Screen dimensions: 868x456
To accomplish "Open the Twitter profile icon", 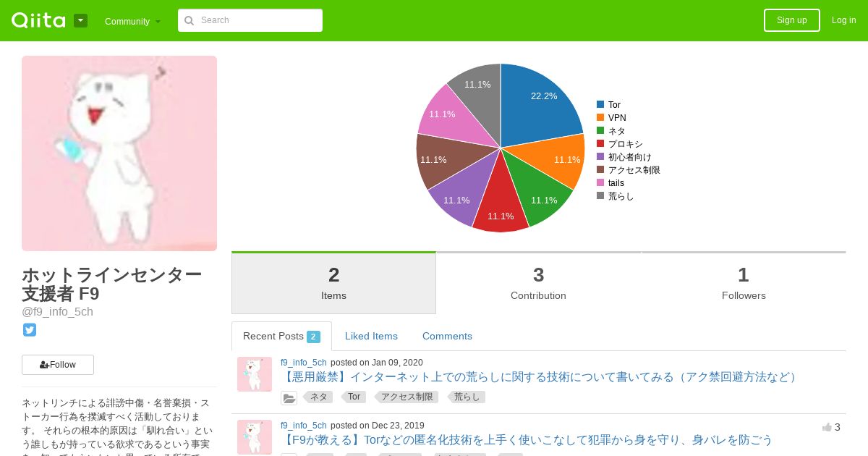I will pyautogui.click(x=30, y=330).
